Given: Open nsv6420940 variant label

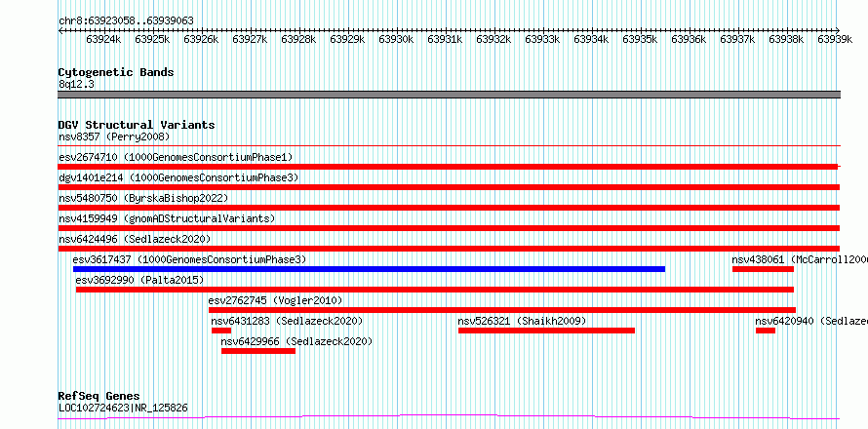Looking at the screenshot, I should [x=811, y=321].
